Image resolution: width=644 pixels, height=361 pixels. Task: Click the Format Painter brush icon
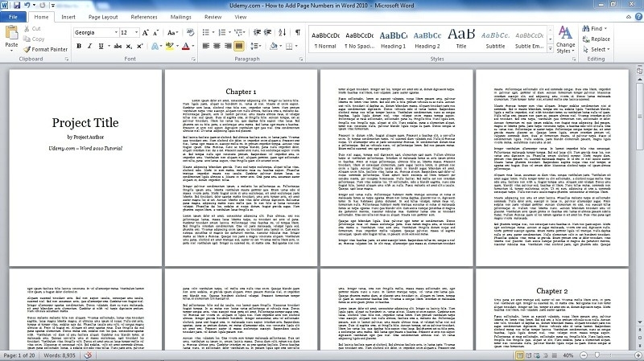click(x=27, y=49)
